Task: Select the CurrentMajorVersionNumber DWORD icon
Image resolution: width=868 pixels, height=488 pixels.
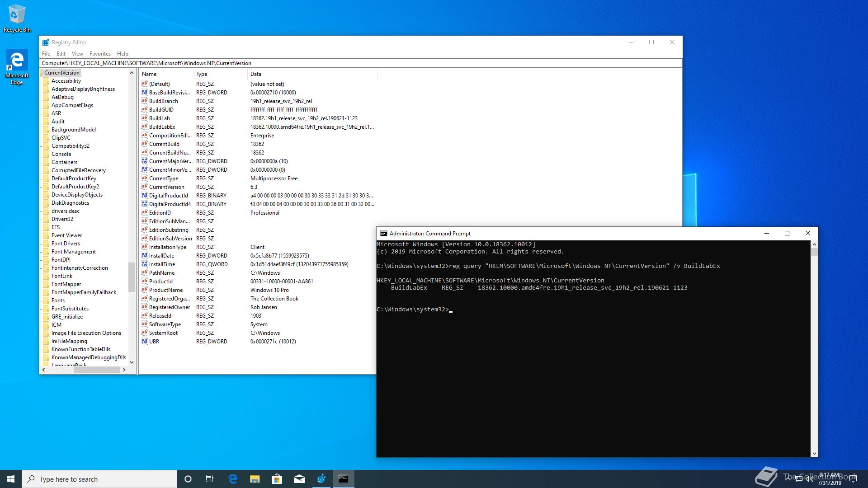Action: point(145,161)
